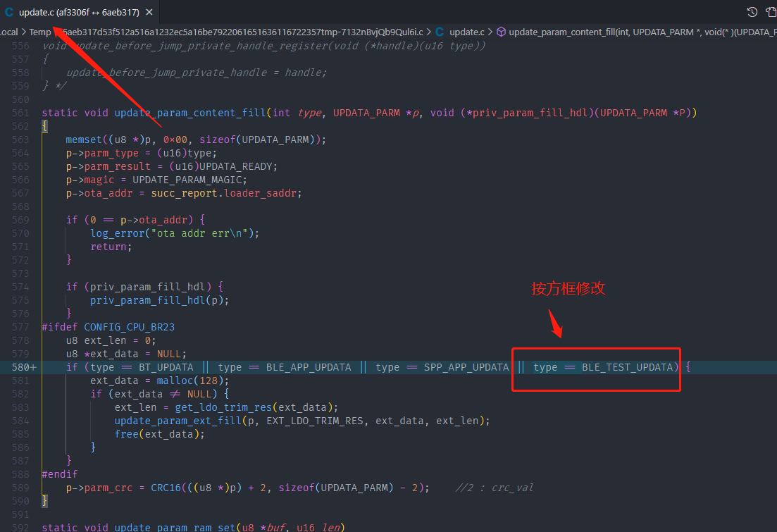Open the update.c breadcrumb item
This screenshot has width=777, height=532.
[x=467, y=32]
